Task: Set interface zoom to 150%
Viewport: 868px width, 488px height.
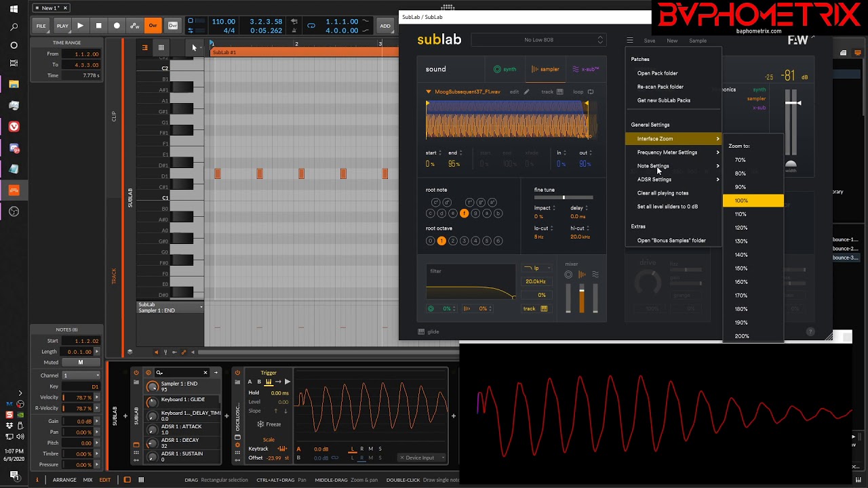Action: click(x=753, y=268)
